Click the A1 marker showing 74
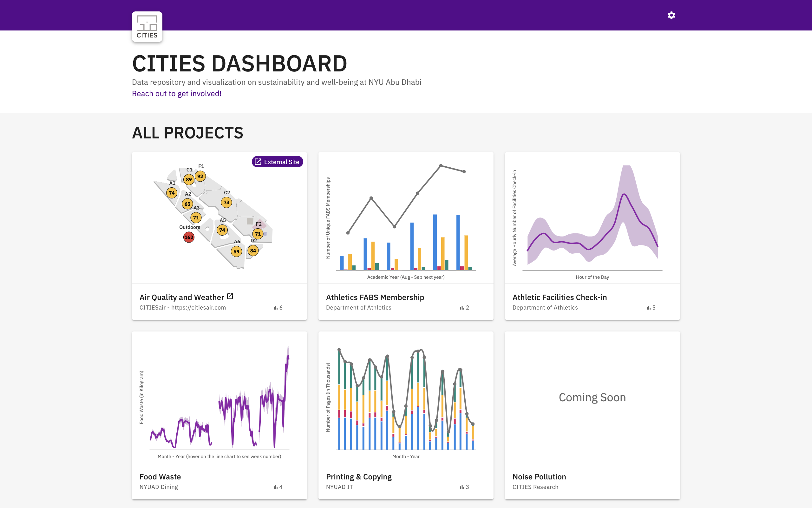 [172, 193]
